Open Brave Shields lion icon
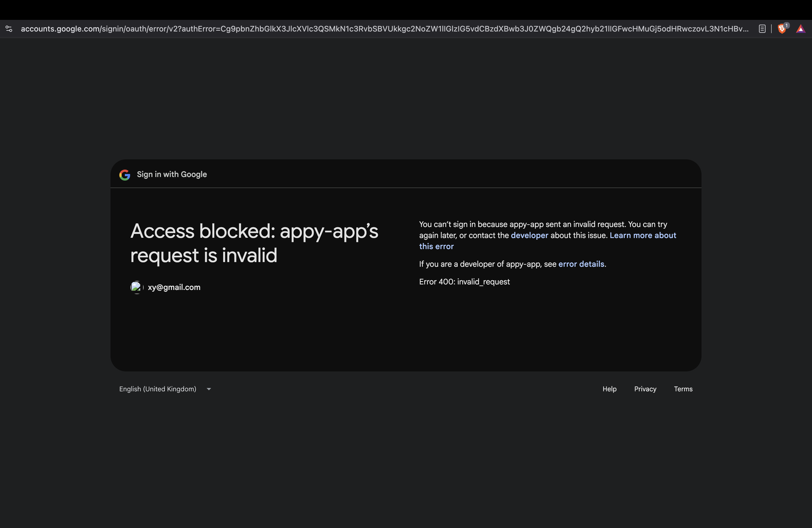This screenshot has width=812, height=528. [782, 29]
